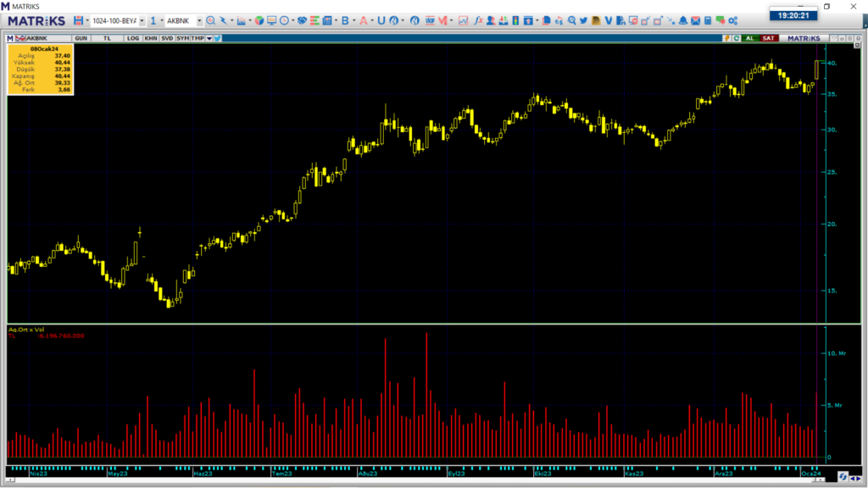Select the SYM tab on the chart toolbar
The height and width of the screenshot is (488, 868).
point(182,37)
